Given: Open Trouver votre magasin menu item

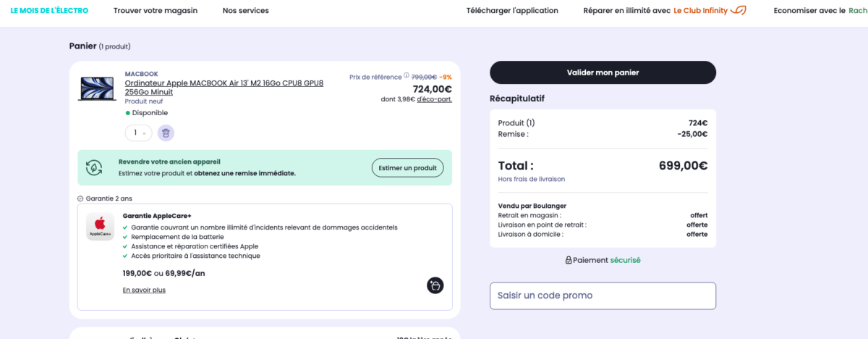Looking at the screenshot, I should point(156,11).
